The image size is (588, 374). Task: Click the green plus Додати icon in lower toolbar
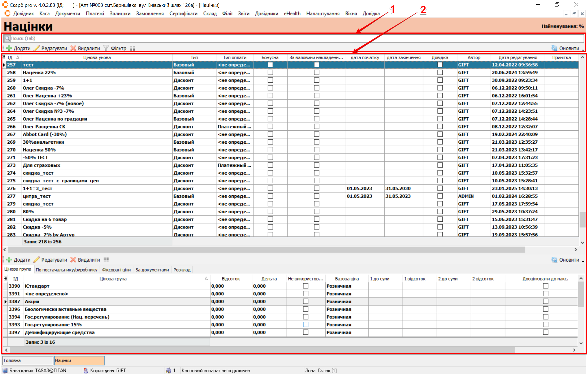(9, 260)
